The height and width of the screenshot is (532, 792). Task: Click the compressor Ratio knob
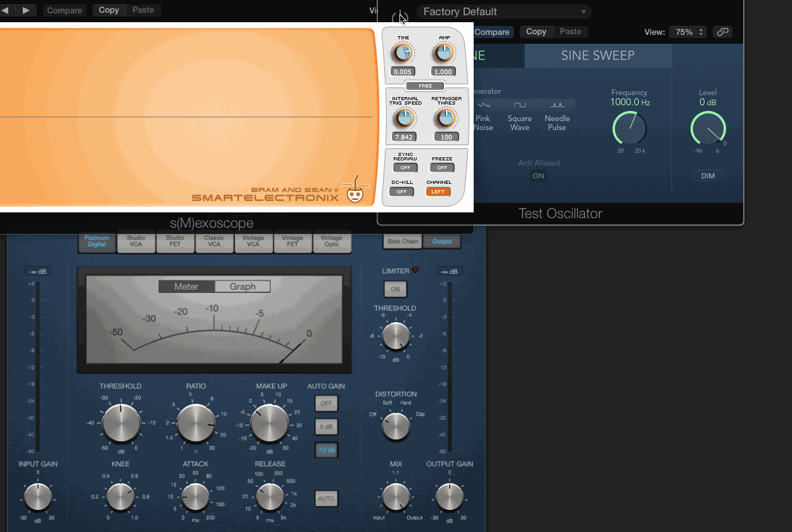[196, 423]
